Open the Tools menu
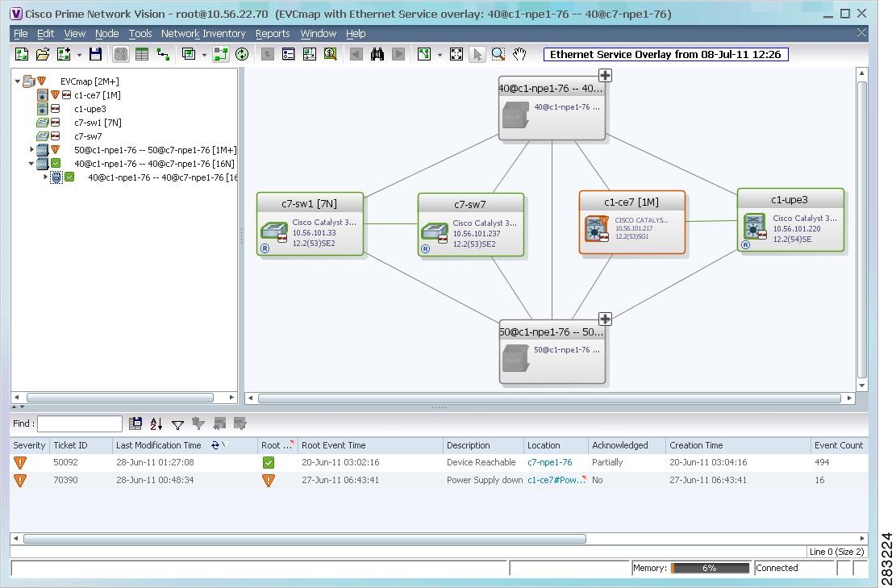The width and height of the screenshot is (896, 588). (140, 34)
